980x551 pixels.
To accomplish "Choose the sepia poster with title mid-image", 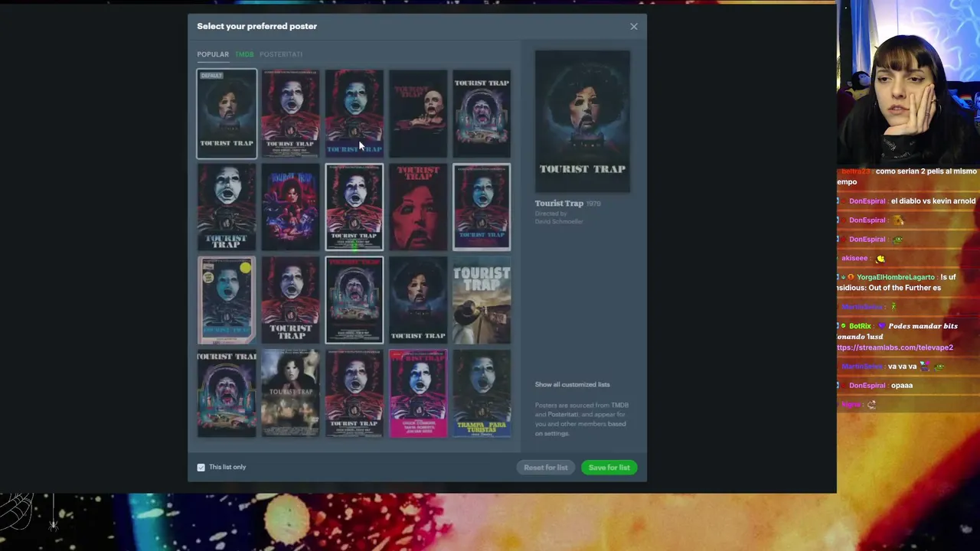I will pyautogui.click(x=290, y=393).
